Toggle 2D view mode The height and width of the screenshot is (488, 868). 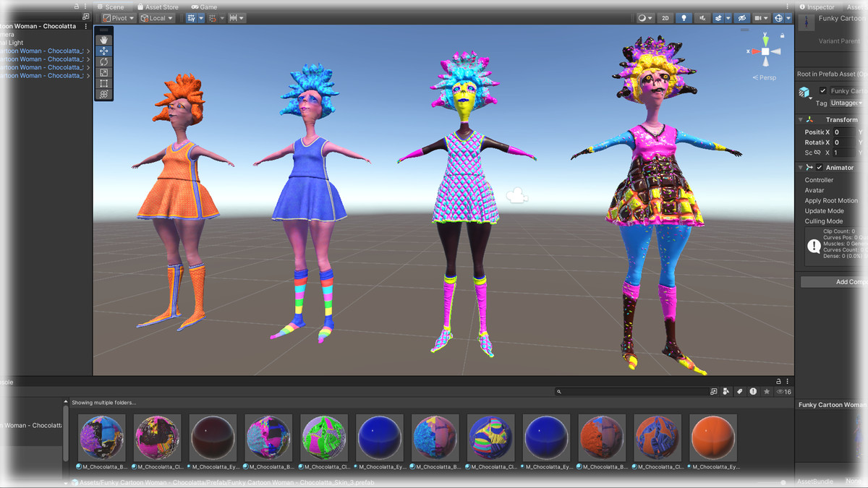[x=665, y=18]
